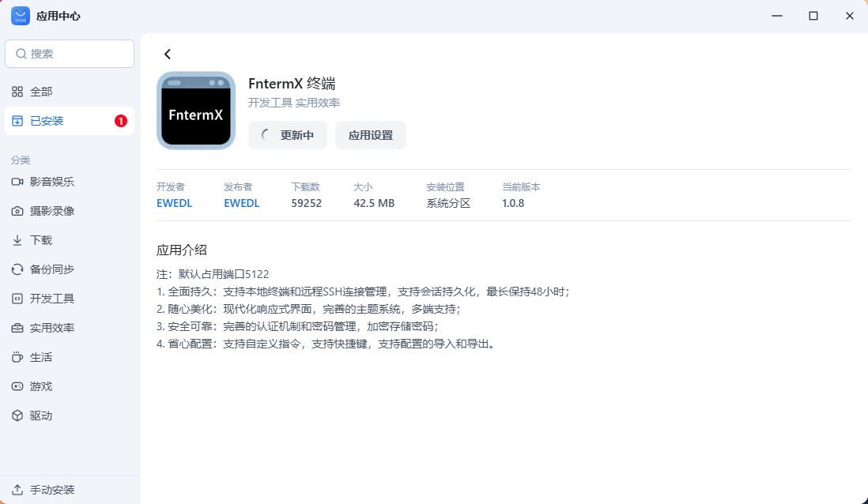Screen dimensions: 868x504
Task: Click the 开发工具 code icon
Action: [17, 299]
